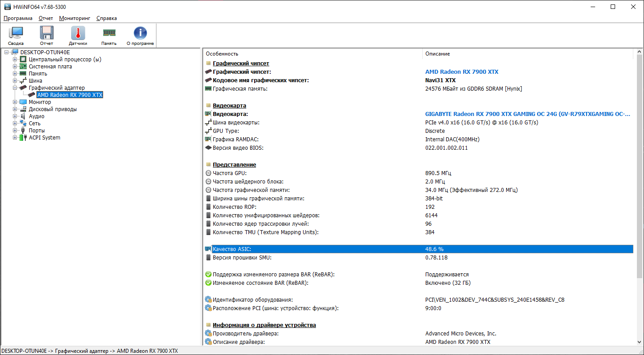Click the icon beside Качество ASIC
The width and height of the screenshot is (644, 355).
(208, 249)
